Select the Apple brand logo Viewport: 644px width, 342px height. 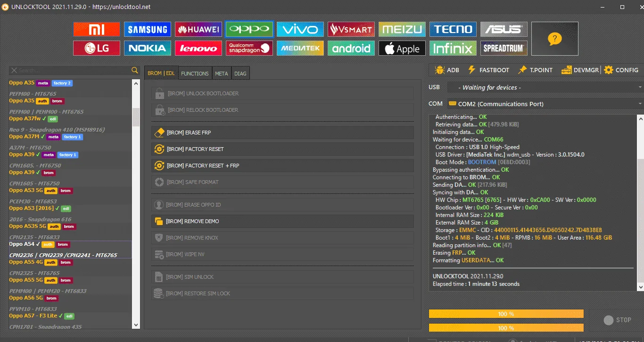click(x=402, y=48)
